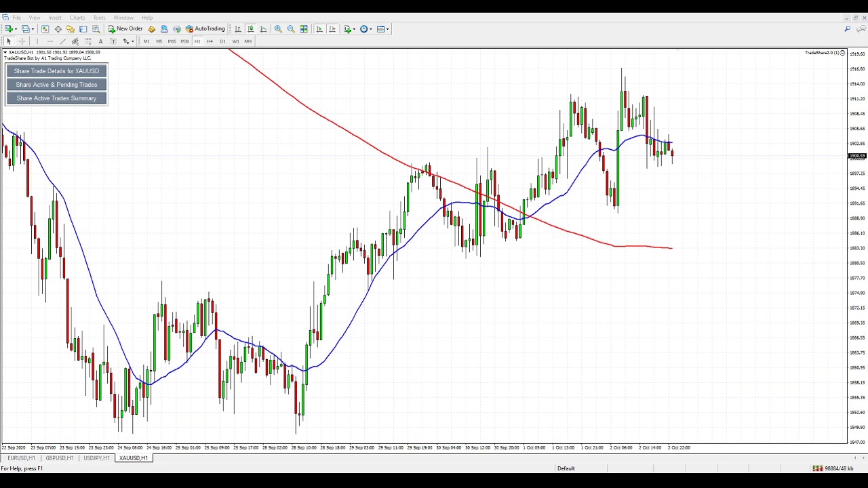The height and width of the screenshot is (488, 868).
Task: Open the search magnifier icon
Action: point(847,28)
